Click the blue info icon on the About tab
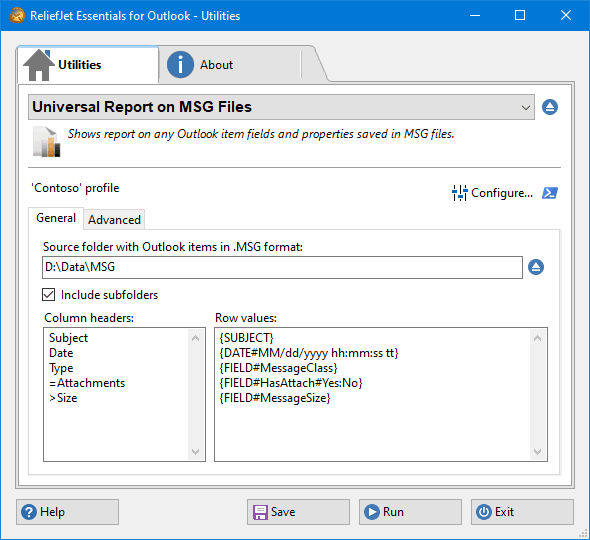This screenshot has height=540, width=590. click(180, 65)
